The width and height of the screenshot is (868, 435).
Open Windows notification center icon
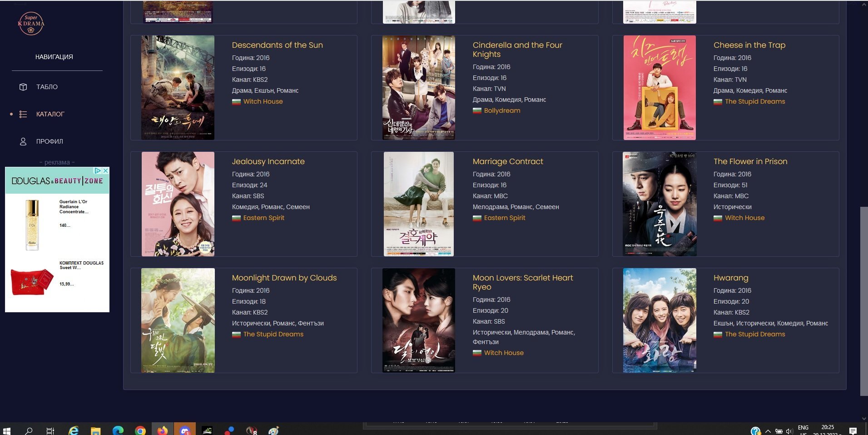[853, 430]
